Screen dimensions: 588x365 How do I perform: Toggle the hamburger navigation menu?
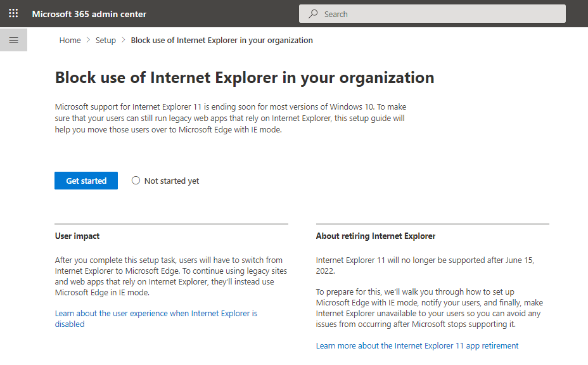pos(13,40)
